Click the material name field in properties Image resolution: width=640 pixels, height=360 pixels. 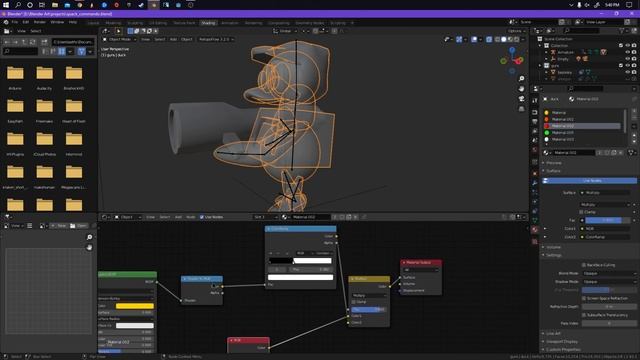tap(574, 153)
